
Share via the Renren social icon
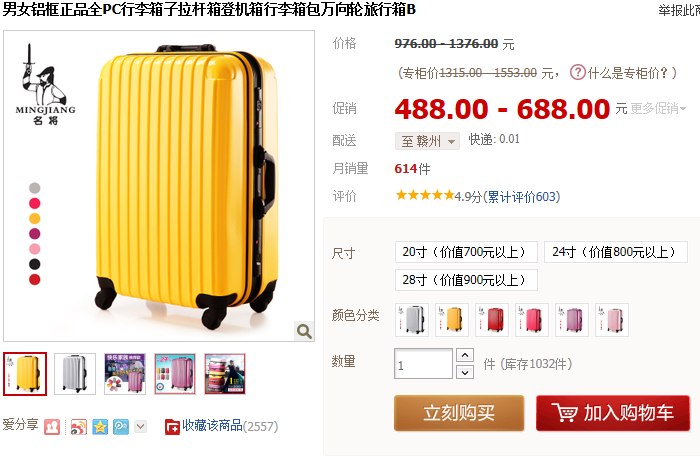point(52,427)
